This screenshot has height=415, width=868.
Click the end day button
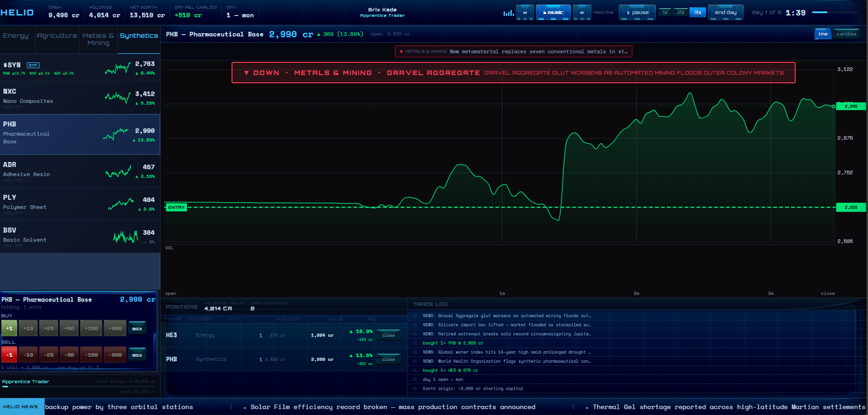725,12
